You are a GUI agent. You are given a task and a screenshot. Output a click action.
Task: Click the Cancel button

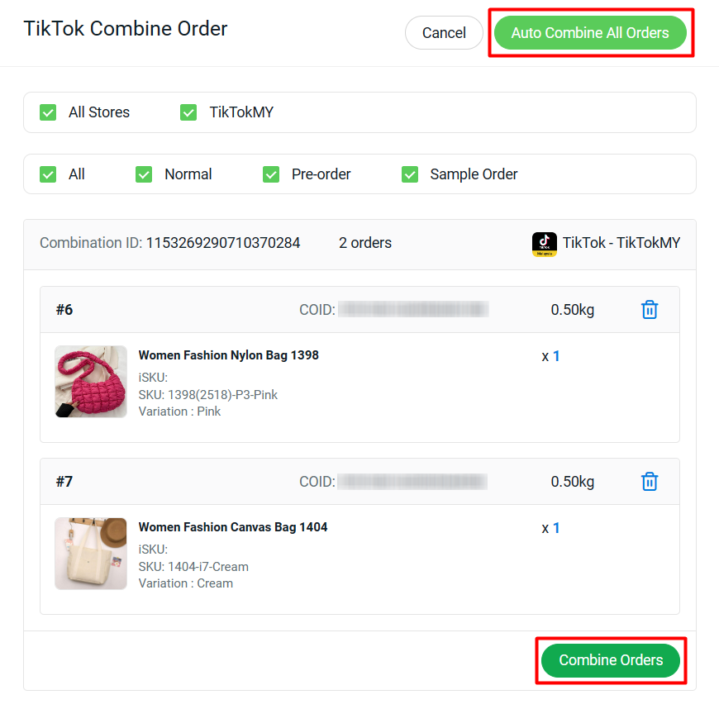(444, 33)
